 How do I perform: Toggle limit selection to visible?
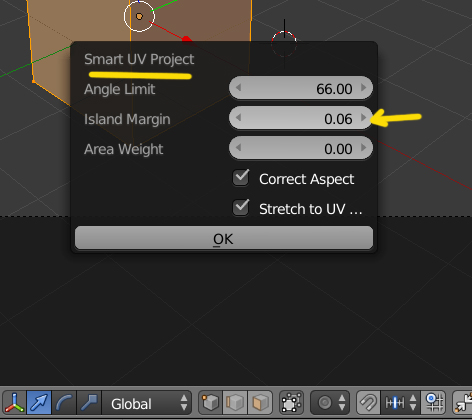click(291, 403)
